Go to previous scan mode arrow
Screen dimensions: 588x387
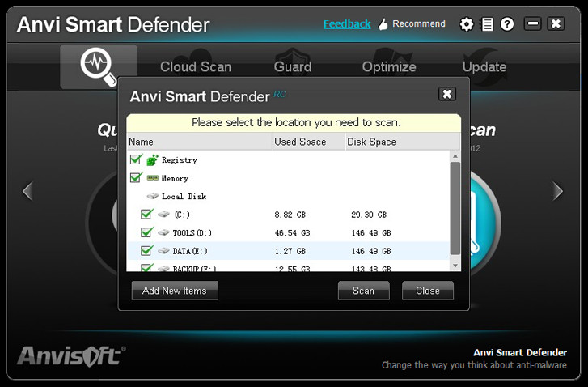[27, 191]
